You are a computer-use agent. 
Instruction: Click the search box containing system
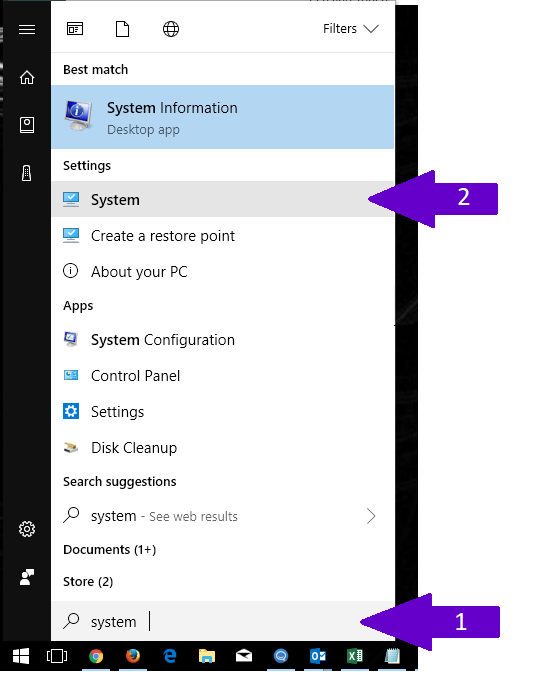click(x=223, y=621)
